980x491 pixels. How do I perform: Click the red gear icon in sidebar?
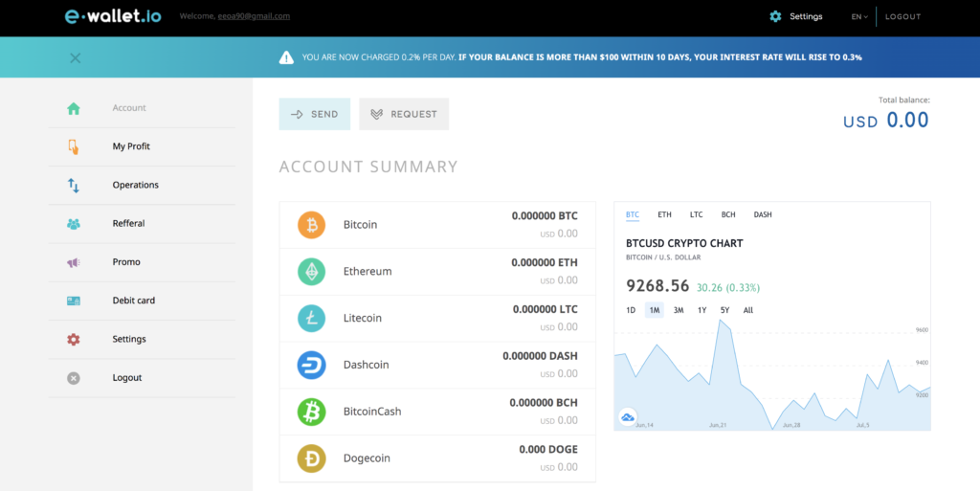tap(73, 339)
